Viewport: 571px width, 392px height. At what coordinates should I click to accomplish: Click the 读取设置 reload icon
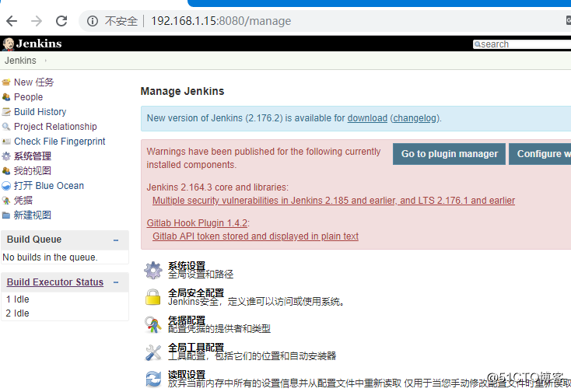[153, 379]
